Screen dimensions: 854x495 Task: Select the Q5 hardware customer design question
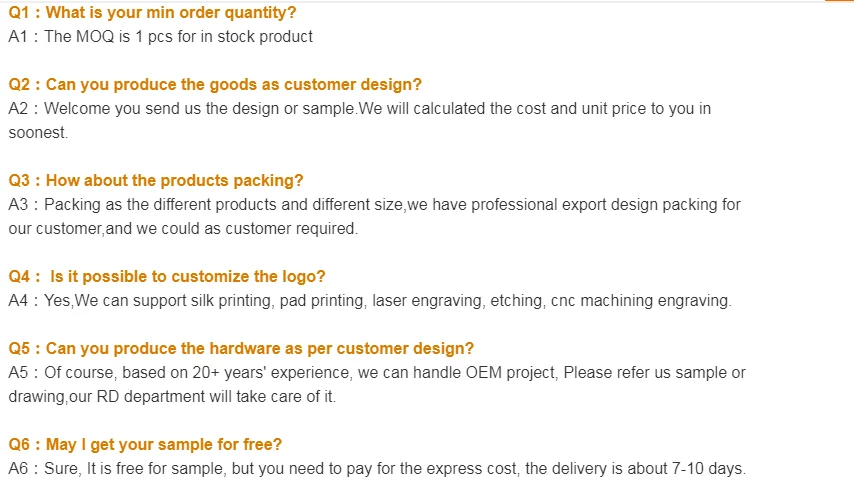click(x=241, y=348)
